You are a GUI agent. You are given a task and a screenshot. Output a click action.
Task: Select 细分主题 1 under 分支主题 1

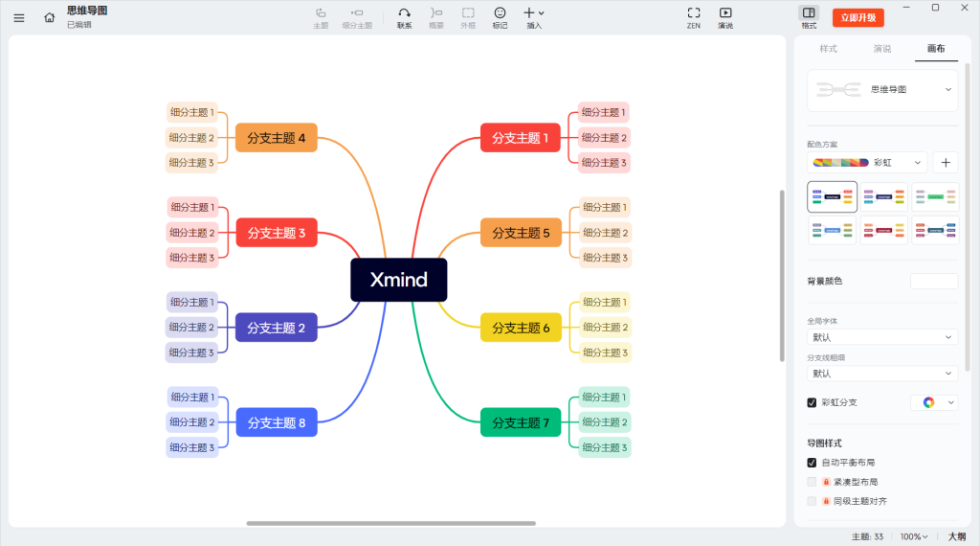pos(603,113)
